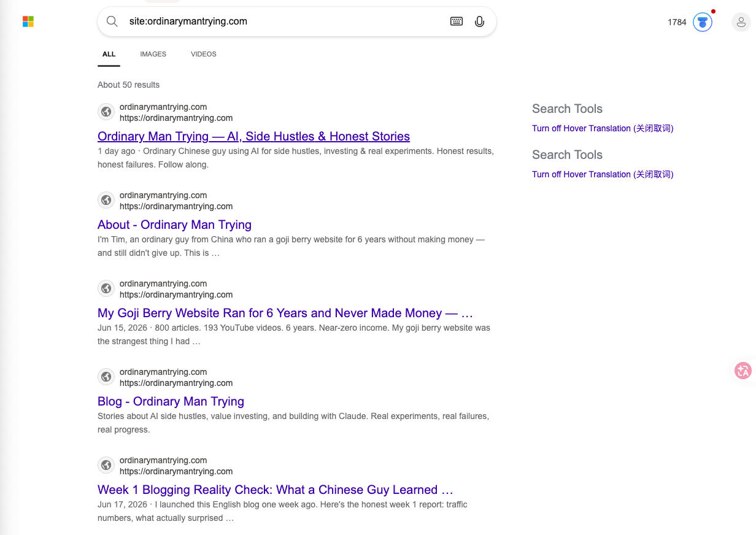Open 'About - Ordinary Man Trying' link
The height and width of the screenshot is (535, 756).
[174, 225]
